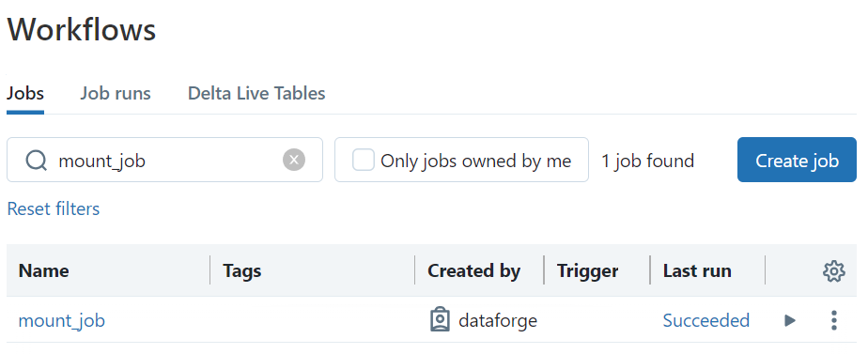Click the Created by column header
868x354 pixels.
coord(473,271)
